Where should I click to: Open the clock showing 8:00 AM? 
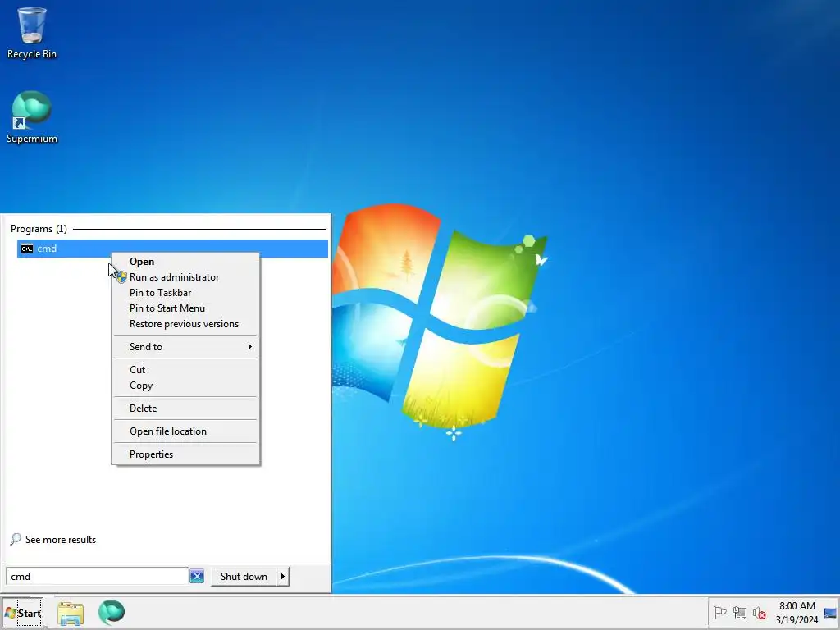pos(797,612)
